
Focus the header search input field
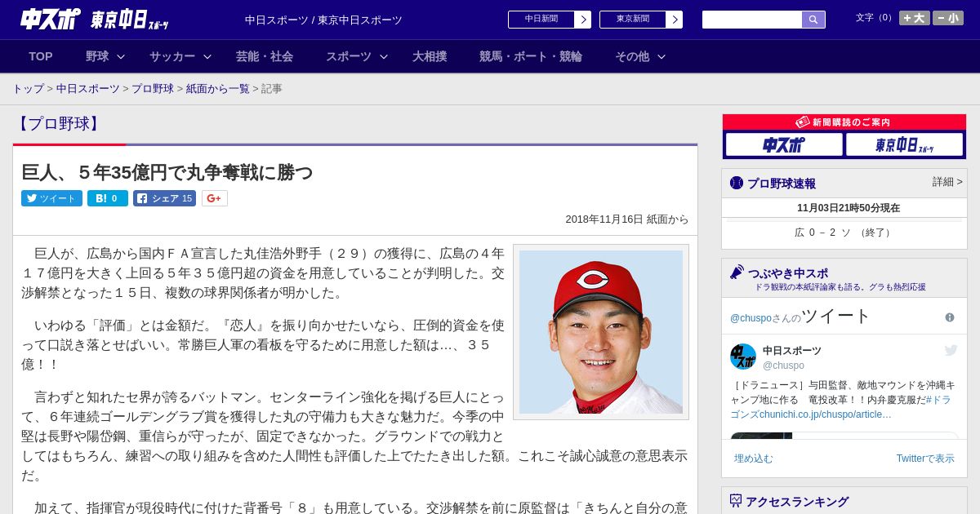click(x=752, y=20)
